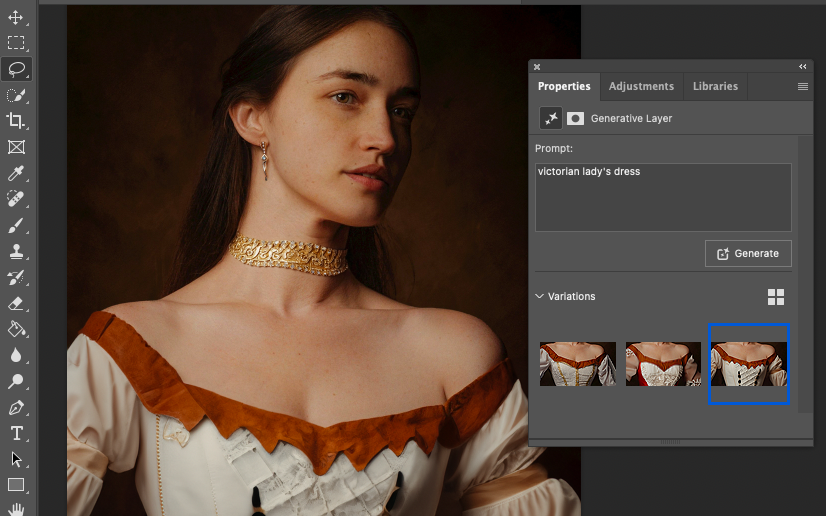The image size is (826, 516).
Task: Select the Rectangular Marquee tool
Action: (x=16, y=43)
